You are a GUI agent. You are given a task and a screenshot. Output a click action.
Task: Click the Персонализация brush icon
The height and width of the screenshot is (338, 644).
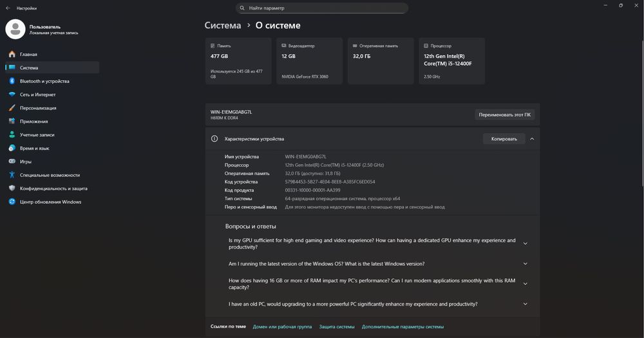(x=12, y=108)
